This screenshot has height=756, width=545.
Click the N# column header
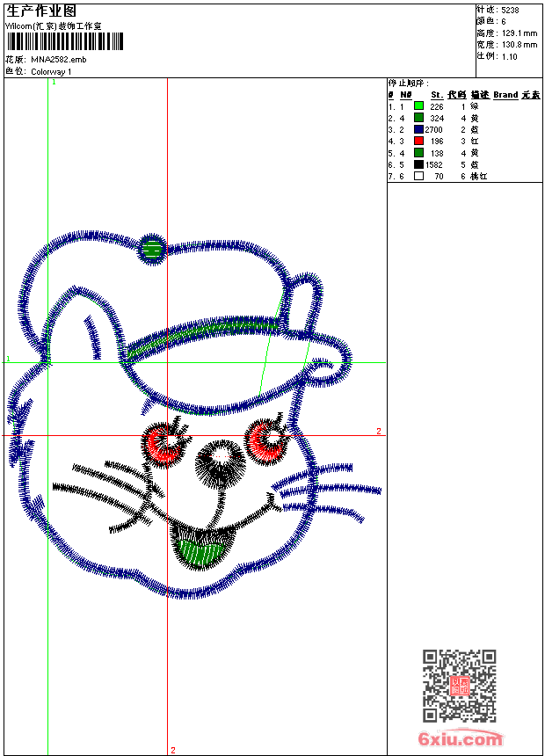406,95
